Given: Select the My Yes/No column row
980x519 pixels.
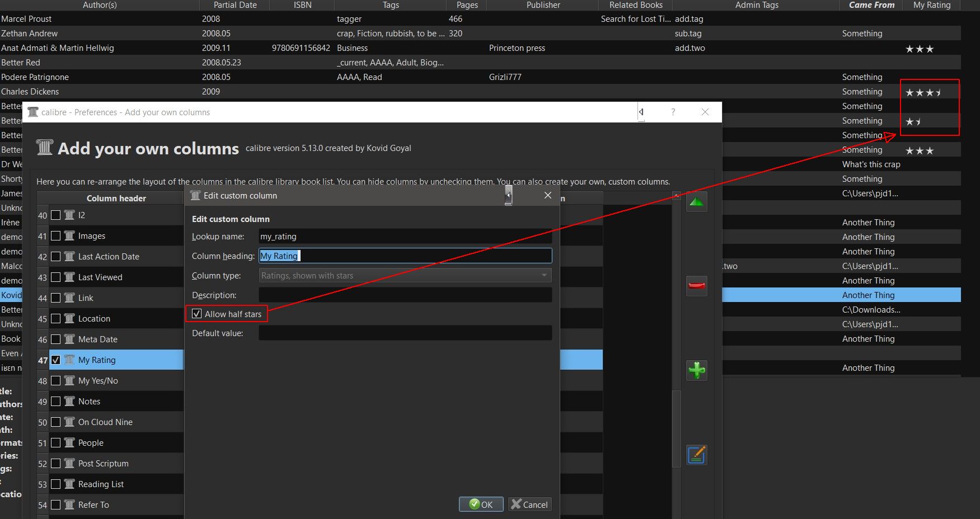Looking at the screenshot, I should (x=116, y=380).
